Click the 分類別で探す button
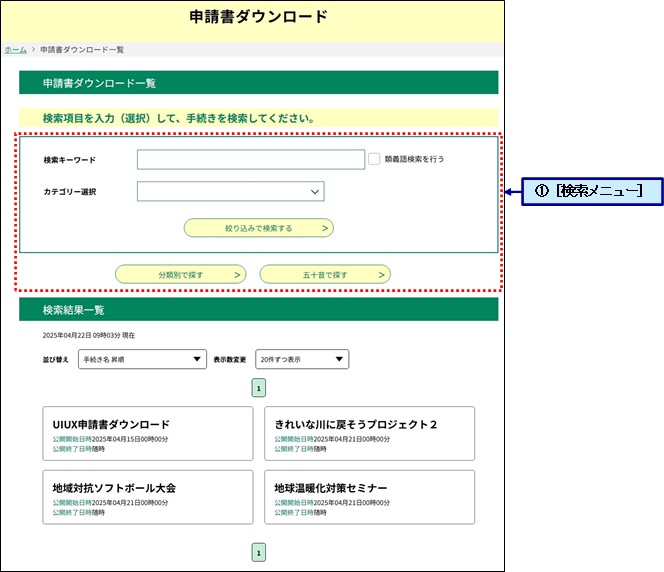This screenshot has width=664, height=572. tap(180, 274)
